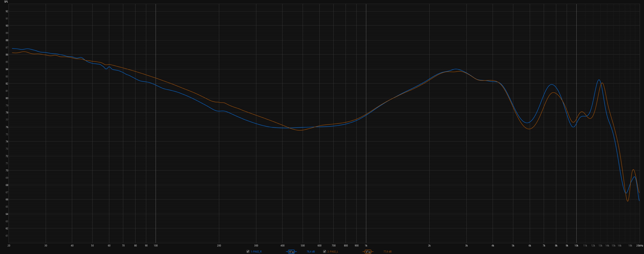This screenshot has height=254, width=644.
Task: Click the 500 Hz frequency axis label
Action: (x=302, y=246)
